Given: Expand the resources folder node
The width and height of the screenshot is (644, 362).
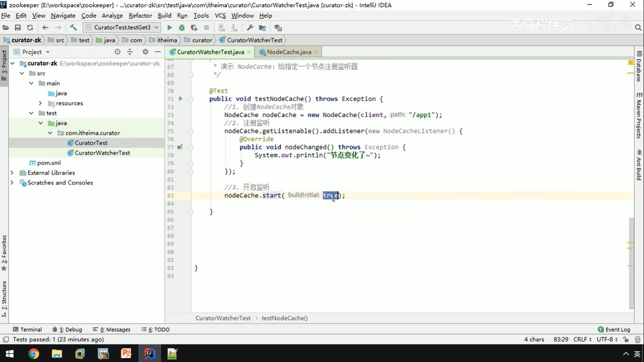Looking at the screenshot, I should [41, 103].
